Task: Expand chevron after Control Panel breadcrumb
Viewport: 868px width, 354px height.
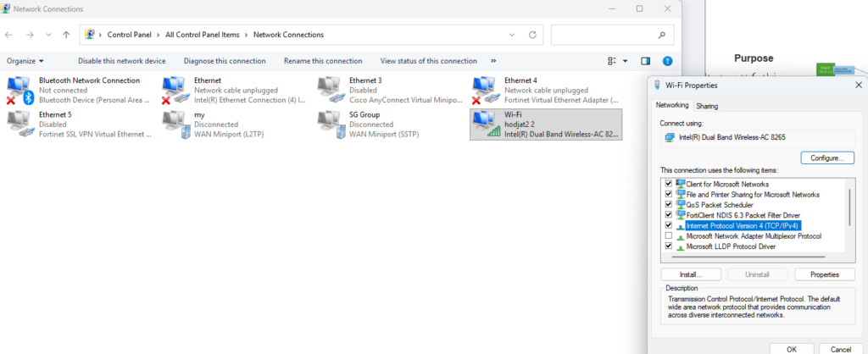Action: pos(159,34)
